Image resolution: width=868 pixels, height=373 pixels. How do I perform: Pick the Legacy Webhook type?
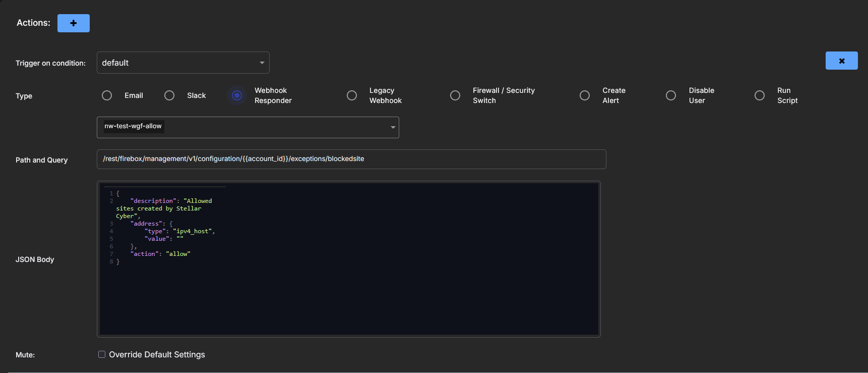(352, 95)
